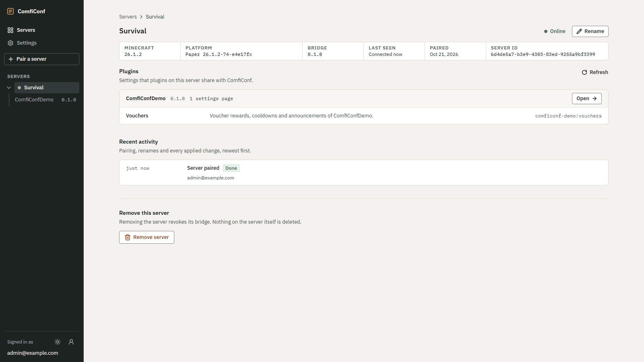Open the ComfiConfDemo plugin settings
The image size is (644, 362).
click(x=587, y=99)
